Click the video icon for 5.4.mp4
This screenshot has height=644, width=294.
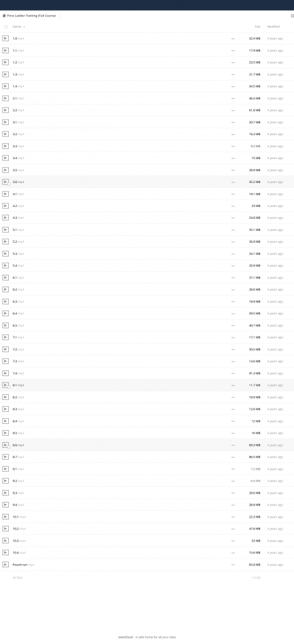[x=5, y=266]
